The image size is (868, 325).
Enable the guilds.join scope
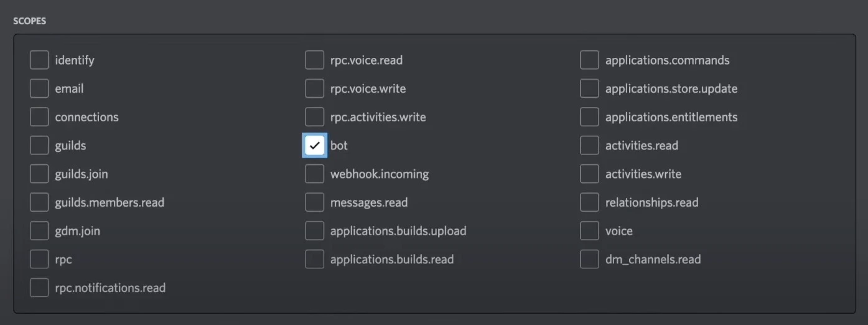tap(39, 174)
